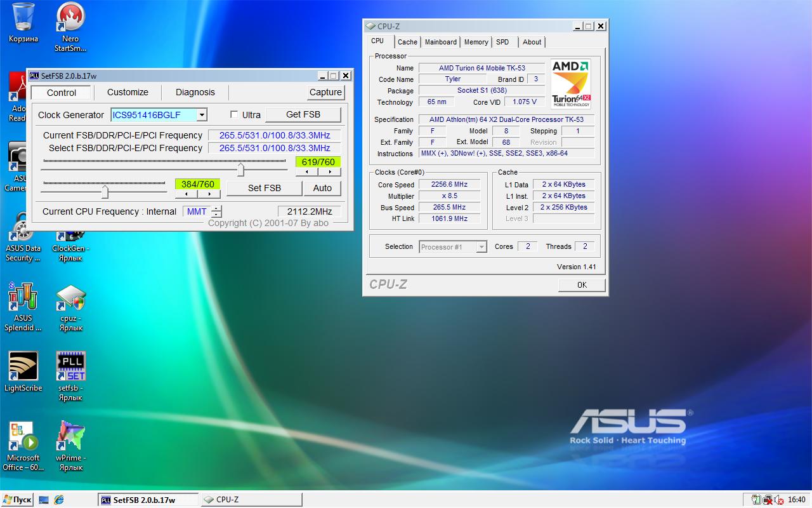Open LightScribe desktop icon
This screenshot has height=508, width=812.
coord(23,371)
